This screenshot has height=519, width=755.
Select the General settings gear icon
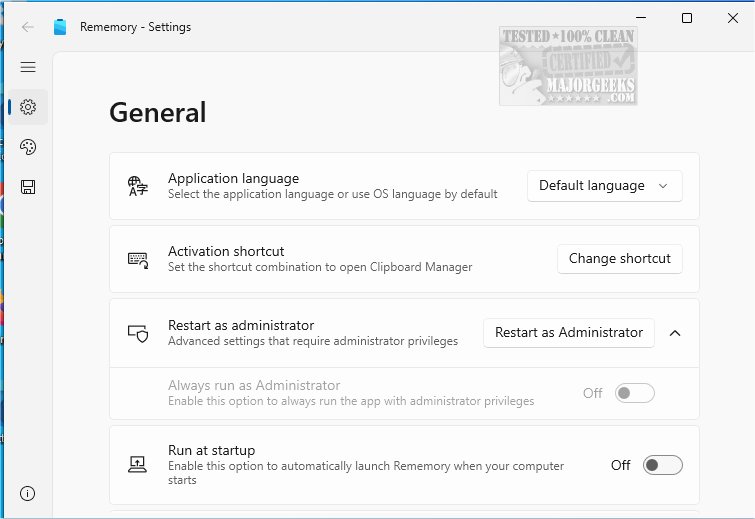click(28, 107)
